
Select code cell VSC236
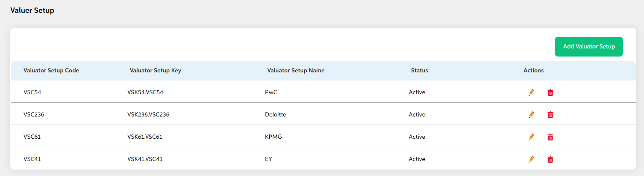coord(34,114)
